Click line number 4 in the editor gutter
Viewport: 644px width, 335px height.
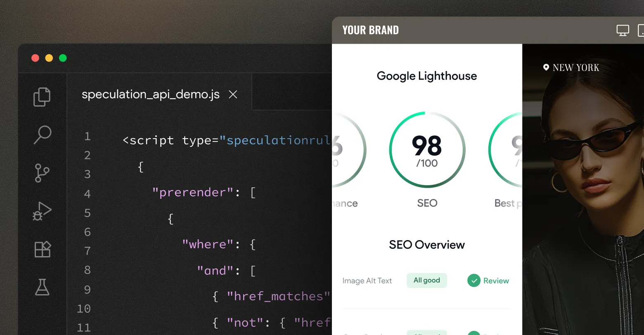[87, 194]
